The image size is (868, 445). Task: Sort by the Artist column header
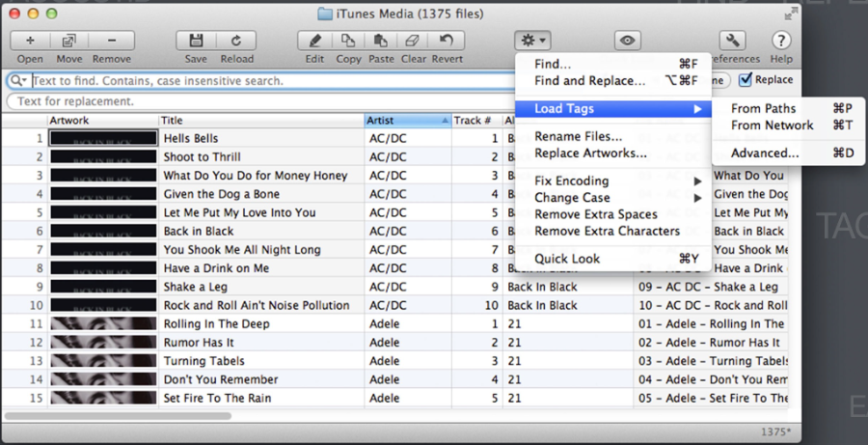[x=408, y=121]
